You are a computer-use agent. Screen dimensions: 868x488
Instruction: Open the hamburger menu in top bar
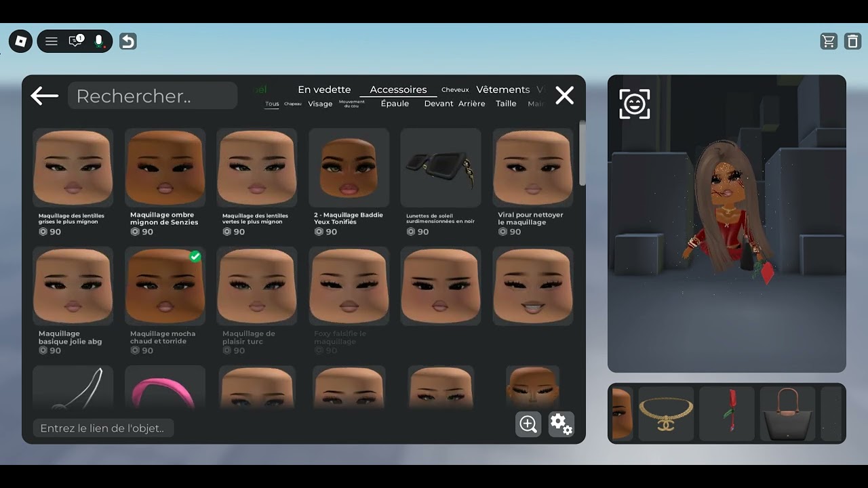pyautogui.click(x=52, y=41)
